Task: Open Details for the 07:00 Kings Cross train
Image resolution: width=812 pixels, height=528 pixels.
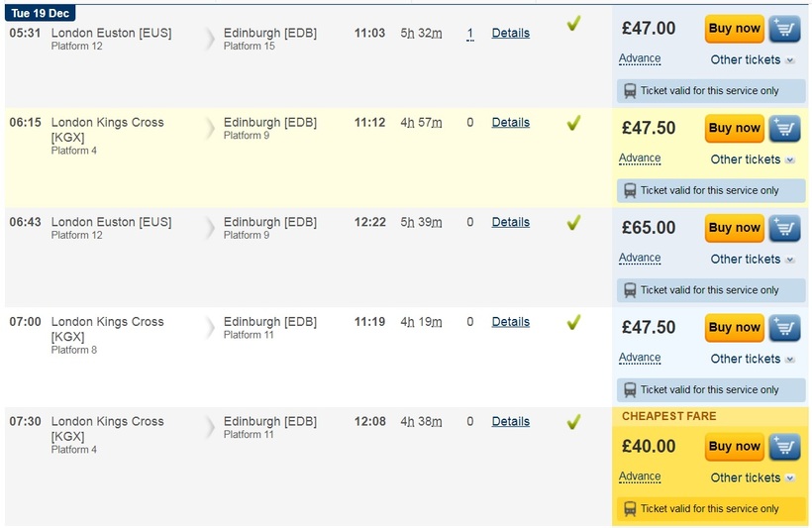Action: 511,322
